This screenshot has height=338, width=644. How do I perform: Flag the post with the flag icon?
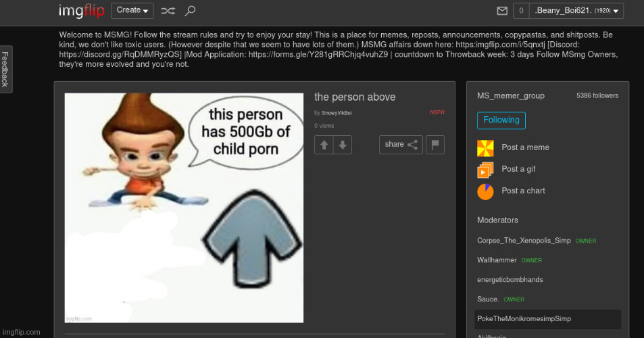tap(435, 145)
